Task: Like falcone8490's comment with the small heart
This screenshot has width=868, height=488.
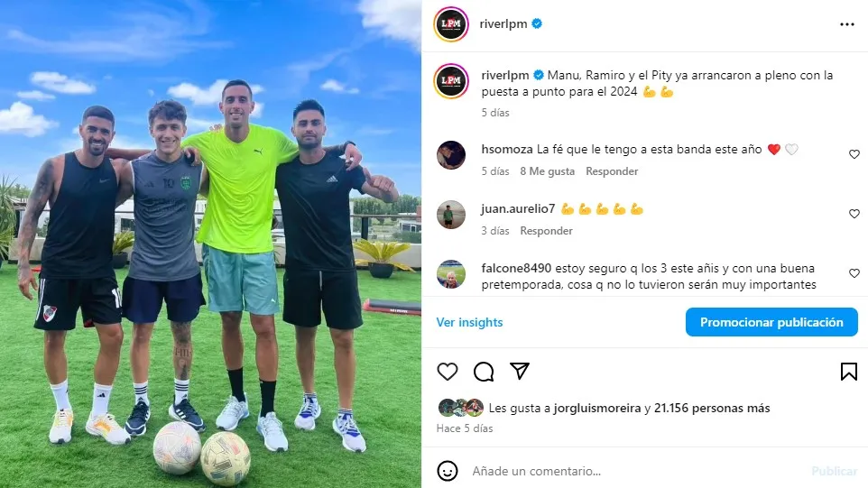Action: coord(854,273)
